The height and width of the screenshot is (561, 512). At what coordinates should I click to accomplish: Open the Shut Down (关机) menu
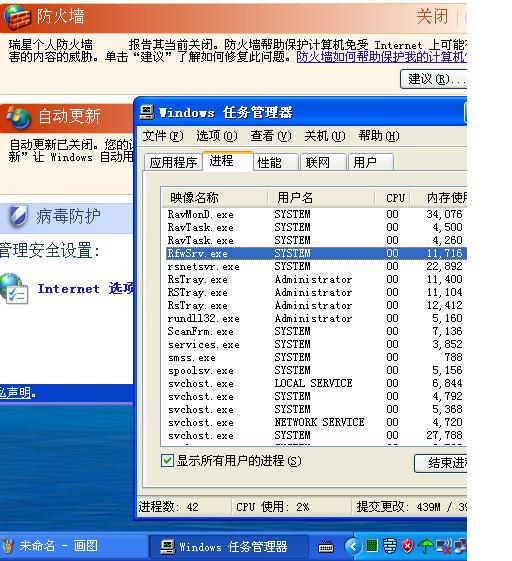pyautogui.click(x=325, y=136)
